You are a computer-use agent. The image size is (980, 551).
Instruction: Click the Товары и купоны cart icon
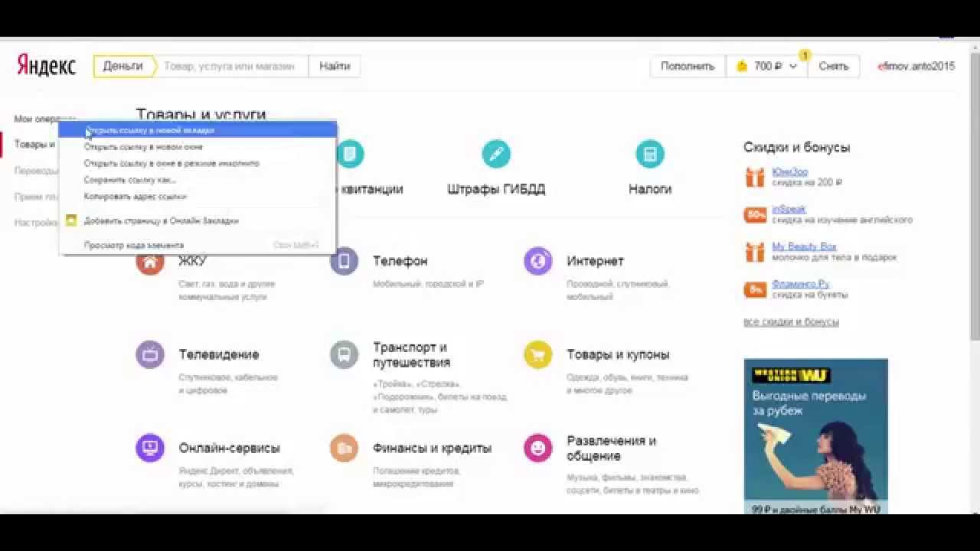[538, 354]
